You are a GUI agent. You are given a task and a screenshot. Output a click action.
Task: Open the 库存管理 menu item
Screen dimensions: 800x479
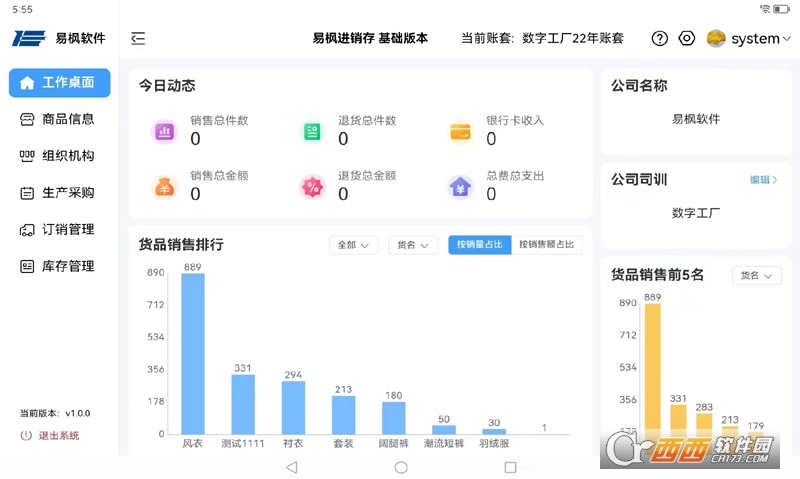pyautogui.click(x=60, y=266)
